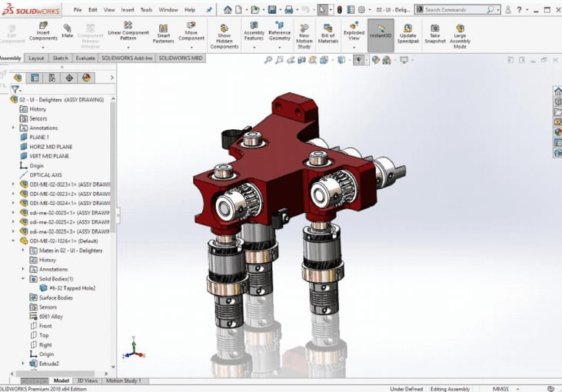Expand the Extrude2 feature
562x392 pixels.
tap(23, 364)
